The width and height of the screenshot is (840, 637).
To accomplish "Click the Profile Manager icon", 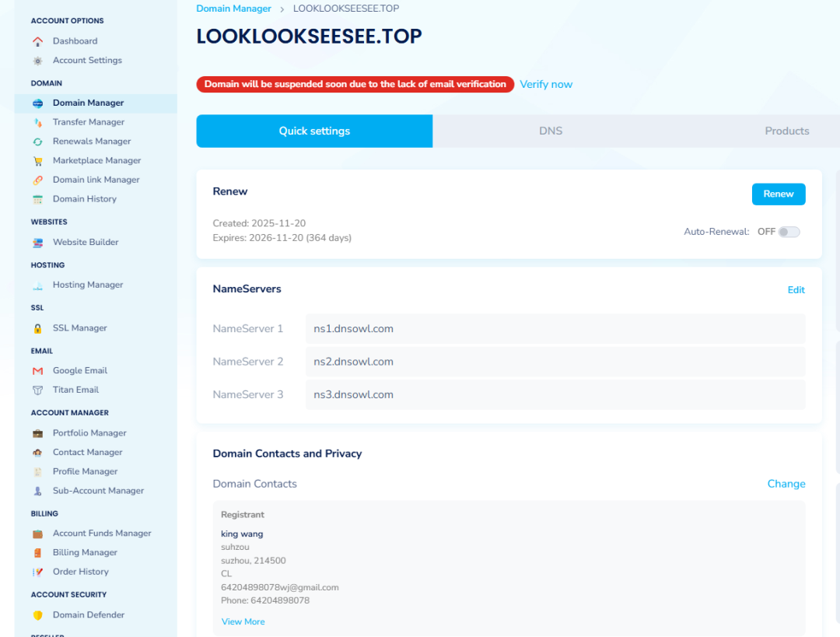I will 37,471.
